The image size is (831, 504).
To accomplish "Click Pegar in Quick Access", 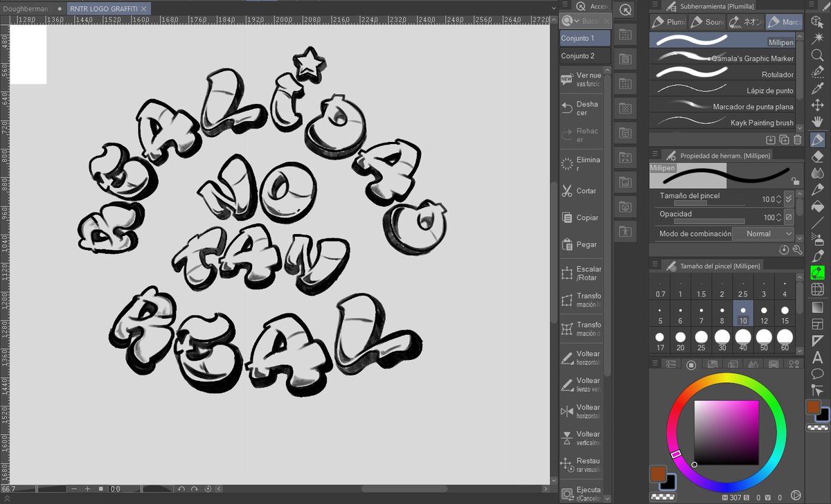I will 582,244.
